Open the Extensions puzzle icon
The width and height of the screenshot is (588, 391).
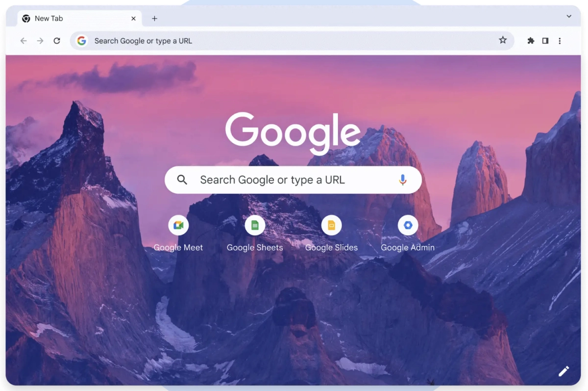click(x=531, y=41)
